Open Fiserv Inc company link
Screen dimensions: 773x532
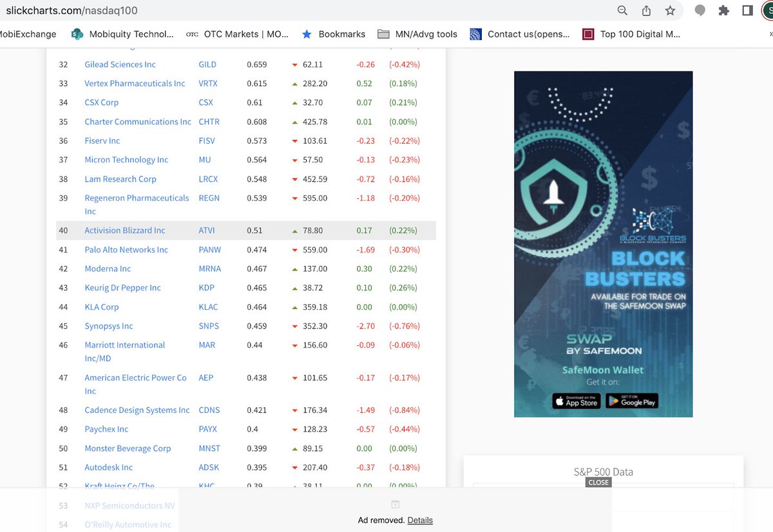point(102,141)
